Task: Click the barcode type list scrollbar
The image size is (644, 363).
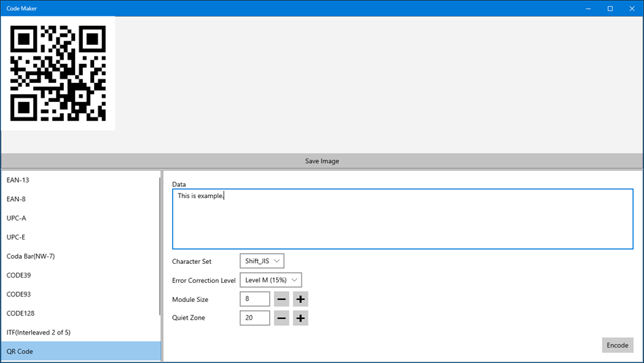Action: pyautogui.click(x=160, y=247)
